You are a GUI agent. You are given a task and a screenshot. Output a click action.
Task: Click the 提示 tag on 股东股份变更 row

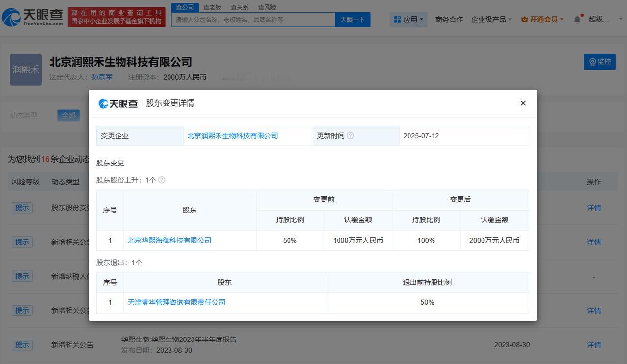pyautogui.click(x=22, y=208)
